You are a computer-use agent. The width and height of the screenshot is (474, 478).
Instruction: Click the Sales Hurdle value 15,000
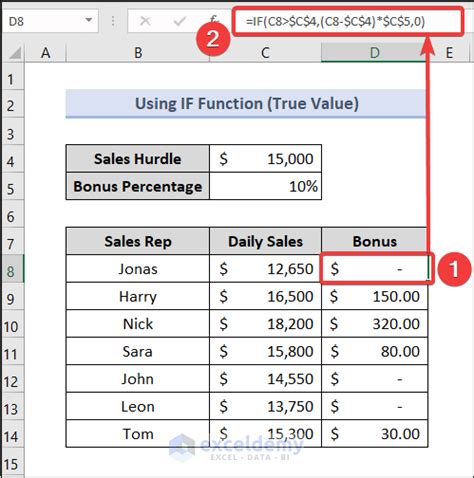click(x=265, y=159)
